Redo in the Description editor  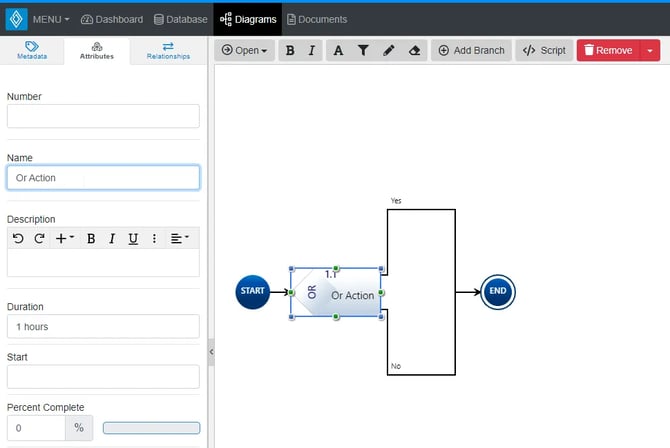39,238
